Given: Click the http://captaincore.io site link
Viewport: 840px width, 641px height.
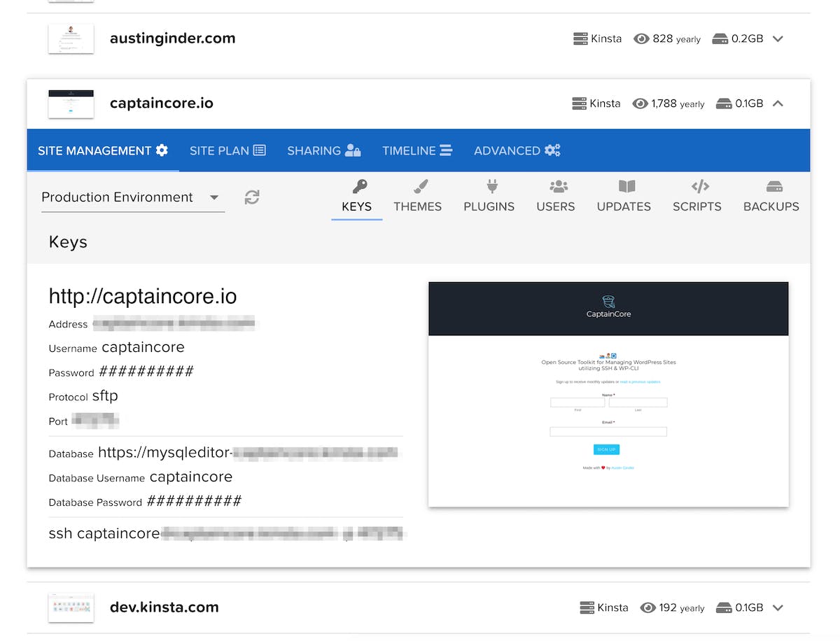Looking at the screenshot, I should coord(143,296).
